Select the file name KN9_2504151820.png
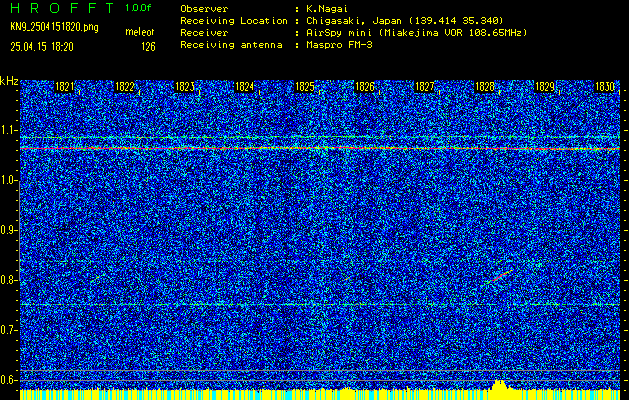This screenshot has width=629, height=400. pyautogui.click(x=54, y=27)
